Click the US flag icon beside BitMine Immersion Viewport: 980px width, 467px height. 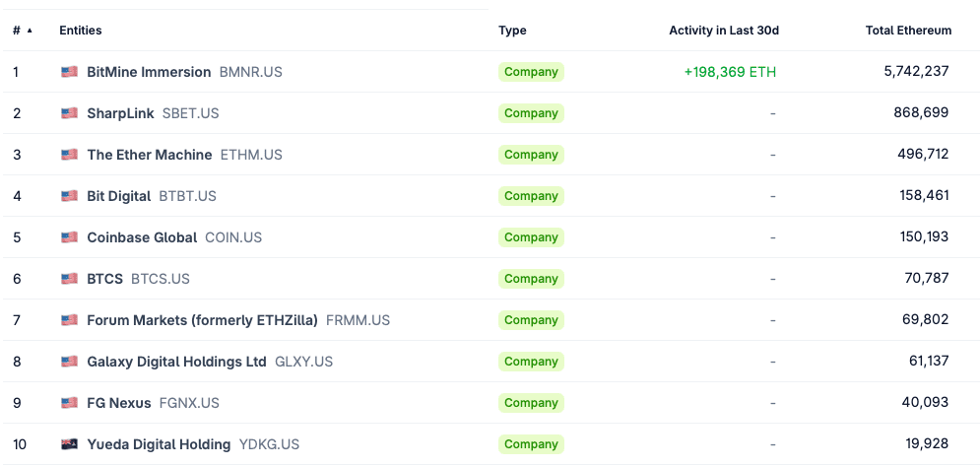point(69,72)
